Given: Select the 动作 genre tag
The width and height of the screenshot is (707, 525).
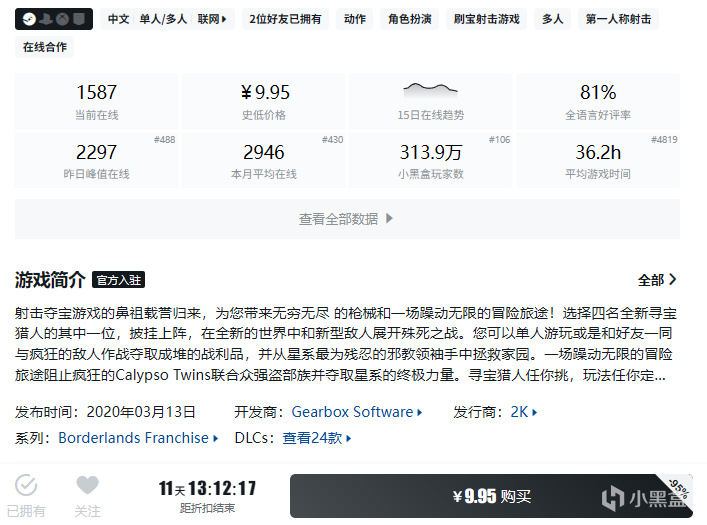Looking at the screenshot, I should [x=354, y=19].
